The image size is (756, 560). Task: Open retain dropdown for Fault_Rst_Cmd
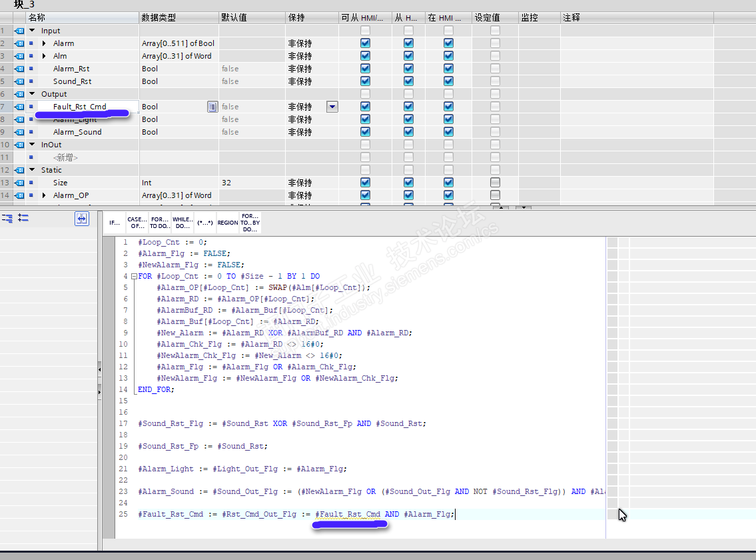coord(332,107)
